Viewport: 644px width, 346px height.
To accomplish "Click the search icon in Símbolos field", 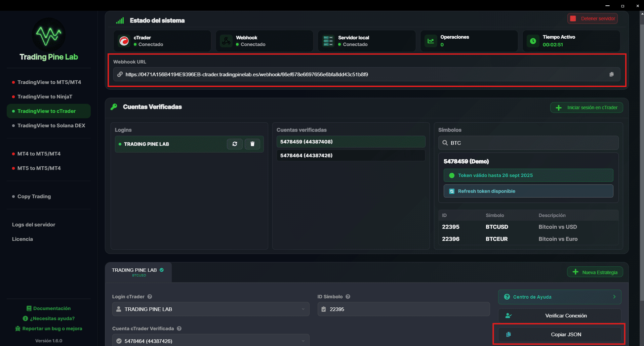I will tap(445, 143).
